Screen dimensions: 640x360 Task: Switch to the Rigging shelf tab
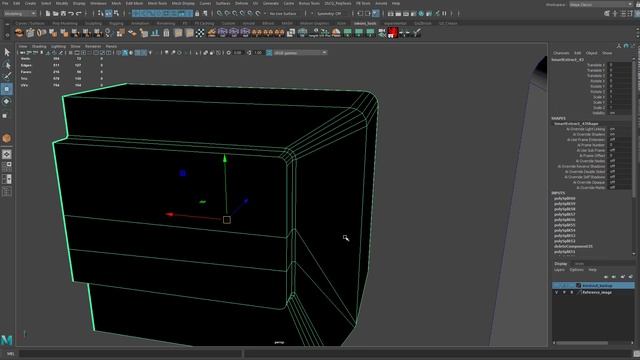coord(116,23)
